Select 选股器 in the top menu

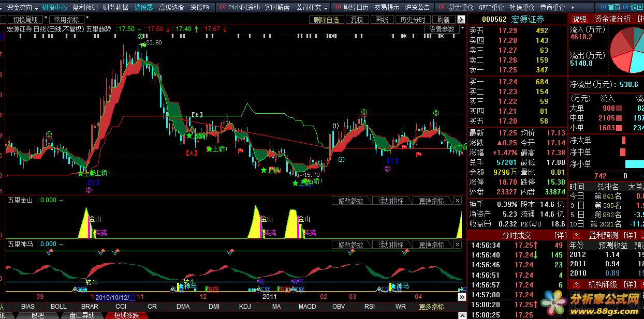(144, 8)
